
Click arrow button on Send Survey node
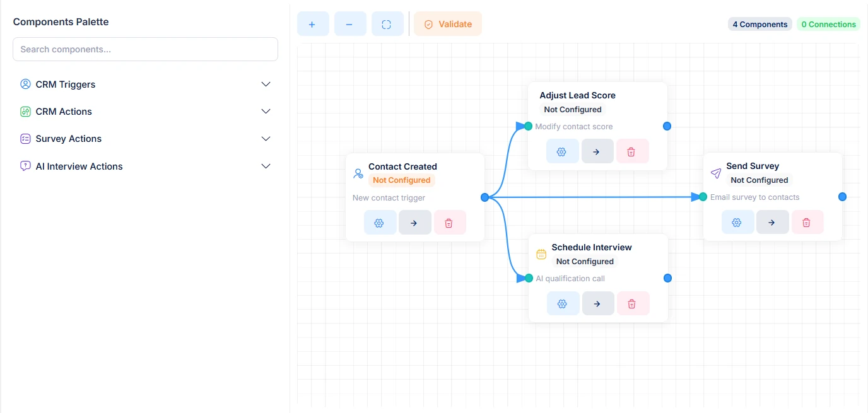click(x=772, y=222)
